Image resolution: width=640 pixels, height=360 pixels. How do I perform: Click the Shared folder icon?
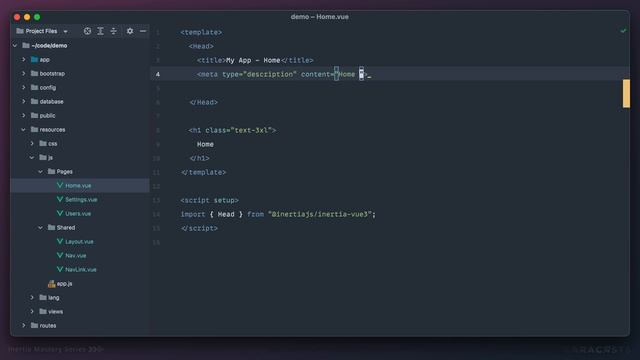coord(51,227)
